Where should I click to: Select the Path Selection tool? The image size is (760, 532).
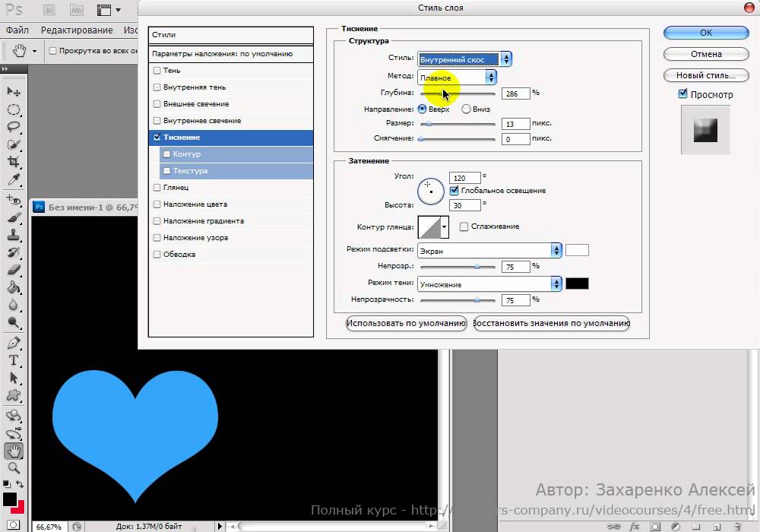pyautogui.click(x=14, y=378)
